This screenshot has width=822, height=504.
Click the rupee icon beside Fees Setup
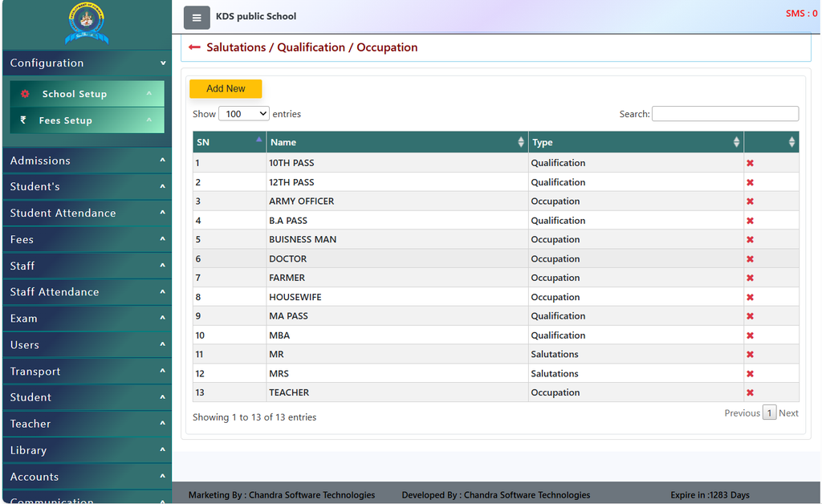pyautogui.click(x=23, y=120)
